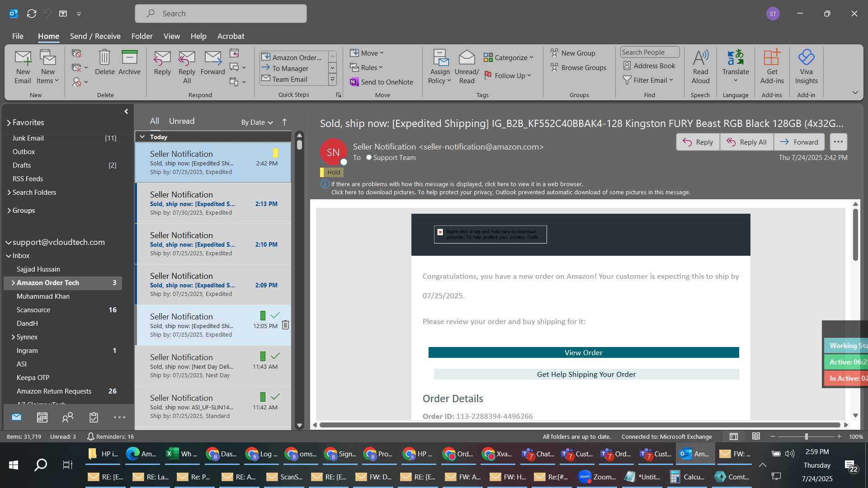Collapse the Today group
Image resolution: width=868 pixels, height=488 pixels.
(x=142, y=136)
